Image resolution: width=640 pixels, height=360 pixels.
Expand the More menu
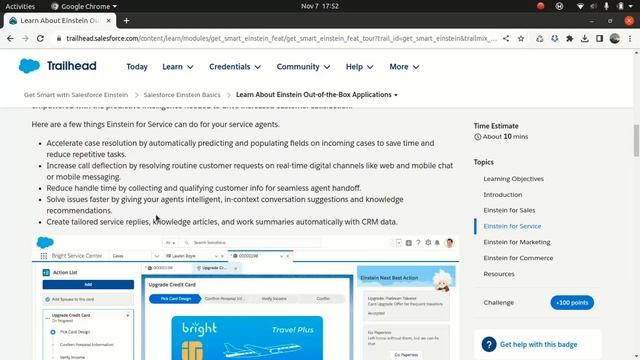point(404,67)
